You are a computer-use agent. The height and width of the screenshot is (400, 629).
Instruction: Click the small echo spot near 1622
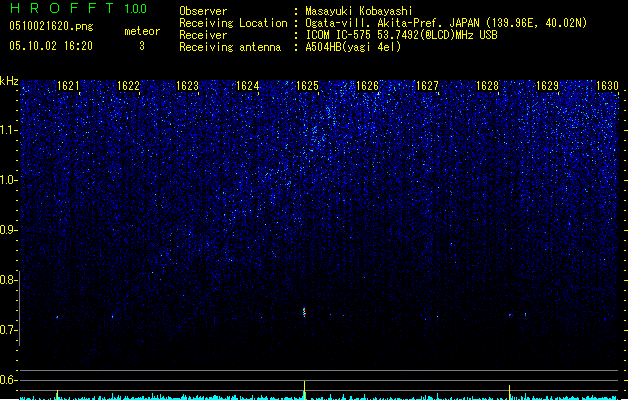[x=112, y=317]
